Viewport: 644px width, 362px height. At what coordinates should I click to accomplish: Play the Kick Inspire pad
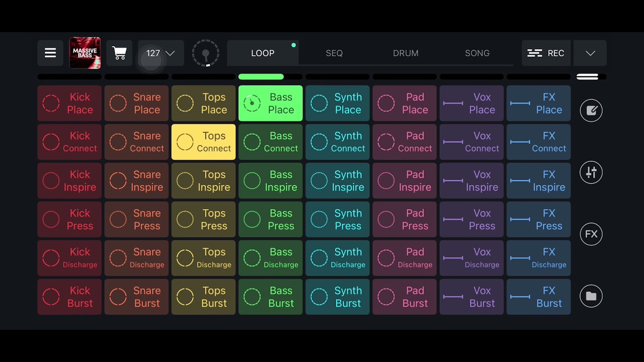pyautogui.click(x=69, y=180)
